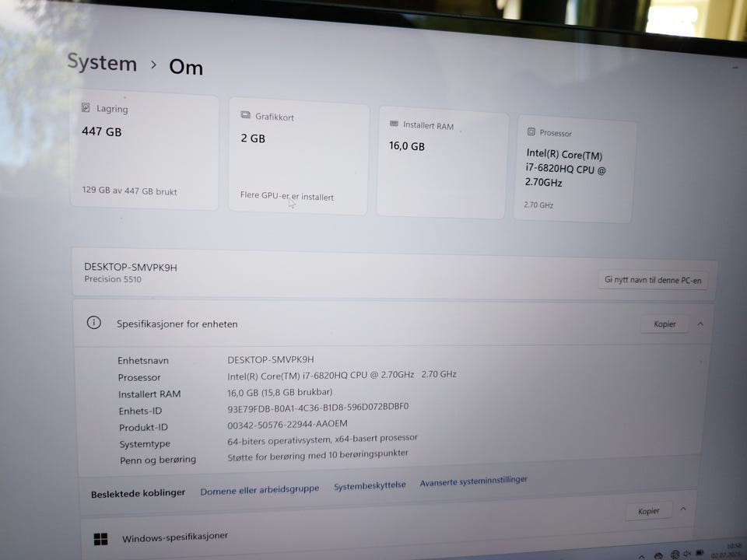Click Produkt-ID value 00342-50576-22944-AAOEM
Viewport: 747px width, 560px height.
pyautogui.click(x=287, y=425)
